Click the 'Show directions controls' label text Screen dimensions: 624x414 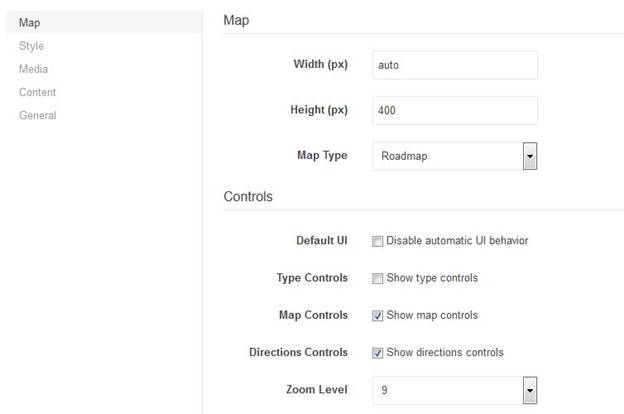pyautogui.click(x=445, y=352)
